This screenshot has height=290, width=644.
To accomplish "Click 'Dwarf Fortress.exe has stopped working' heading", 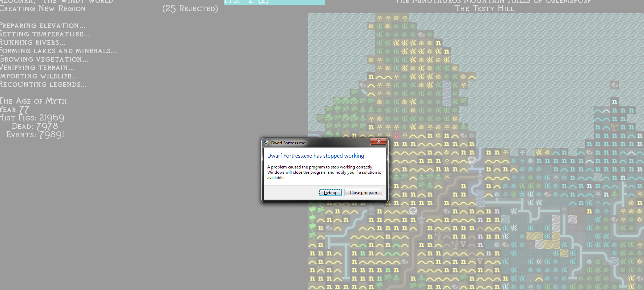I will (x=316, y=156).
